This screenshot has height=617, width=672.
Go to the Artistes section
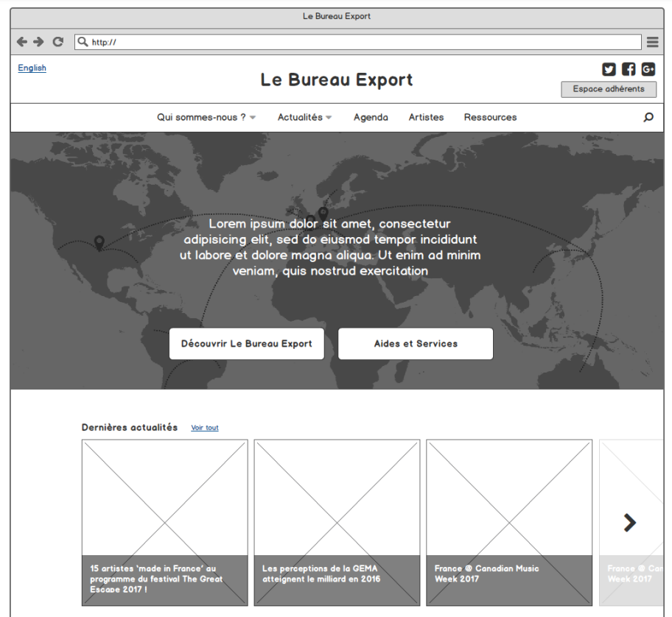point(426,117)
